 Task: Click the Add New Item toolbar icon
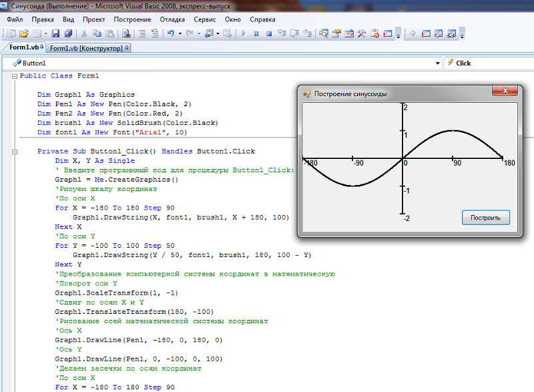(37, 33)
